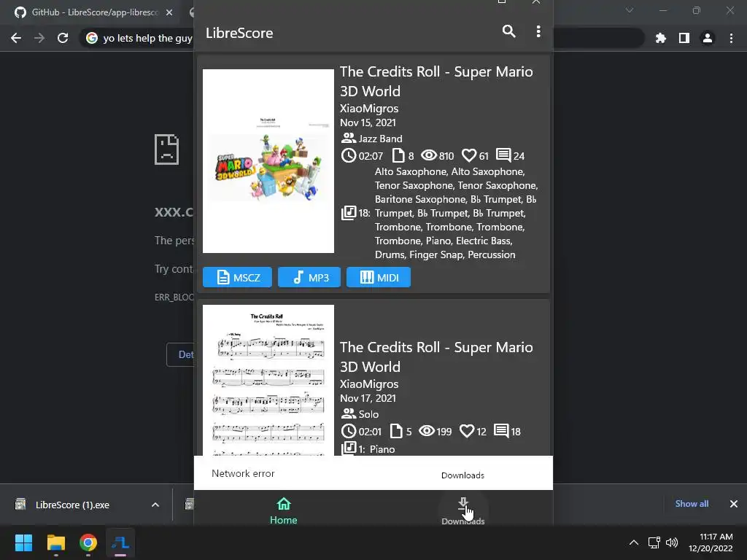
Task: Reload the Chrome page
Action: [x=63, y=38]
